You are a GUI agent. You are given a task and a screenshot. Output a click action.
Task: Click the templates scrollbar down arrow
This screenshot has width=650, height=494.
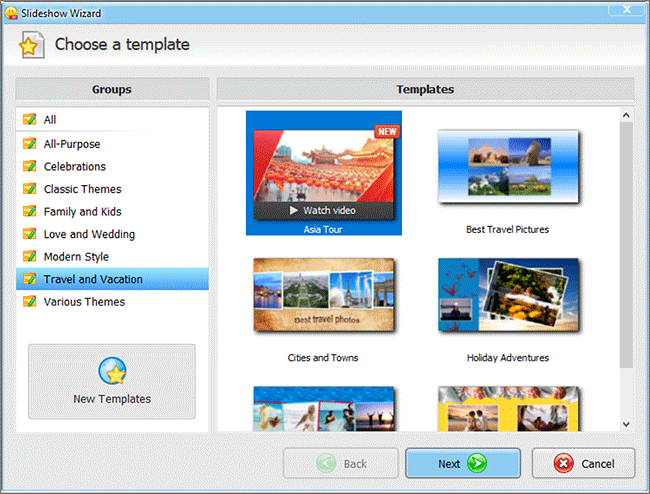[626, 424]
